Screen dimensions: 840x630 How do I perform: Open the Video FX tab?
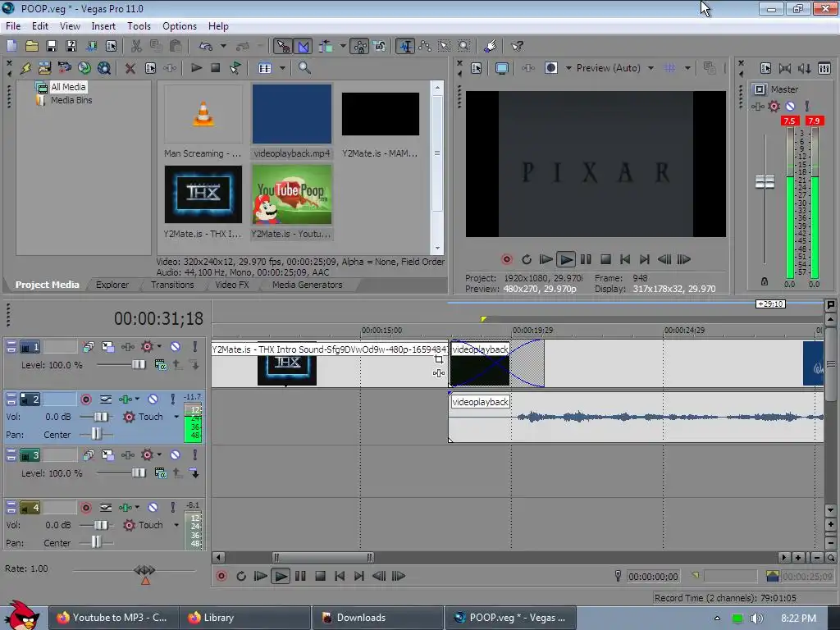pyautogui.click(x=232, y=285)
